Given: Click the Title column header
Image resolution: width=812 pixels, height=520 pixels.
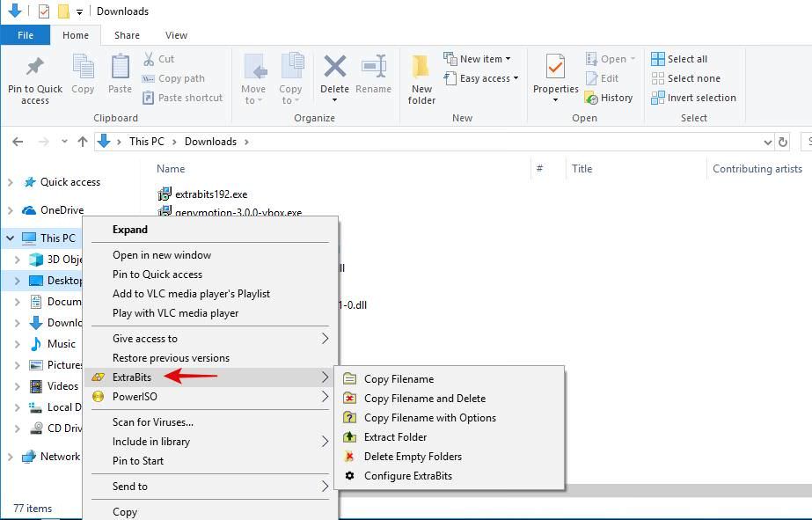Looking at the screenshot, I should pos(582,169).
